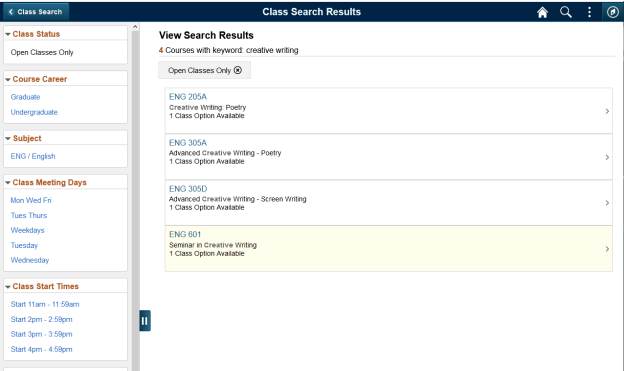Remove the Open Classes Only filter
This screenshot has width=624, height=371.
point(238,70)
